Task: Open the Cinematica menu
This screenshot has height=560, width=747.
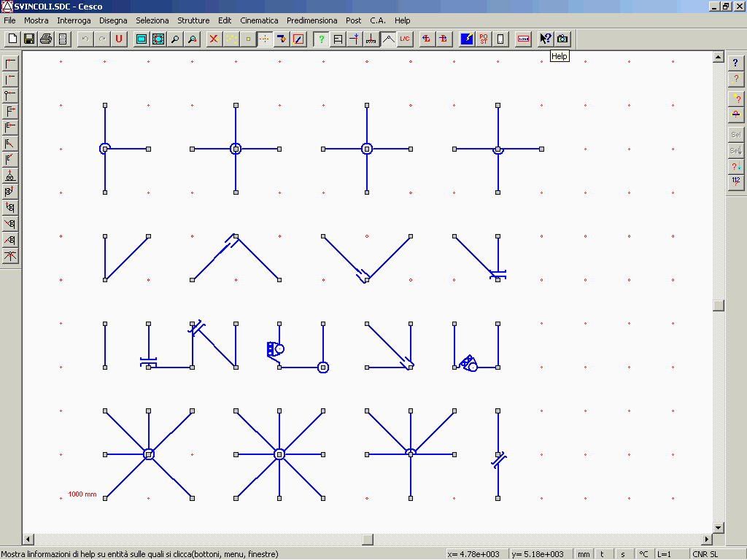Action: click(259, 20)
